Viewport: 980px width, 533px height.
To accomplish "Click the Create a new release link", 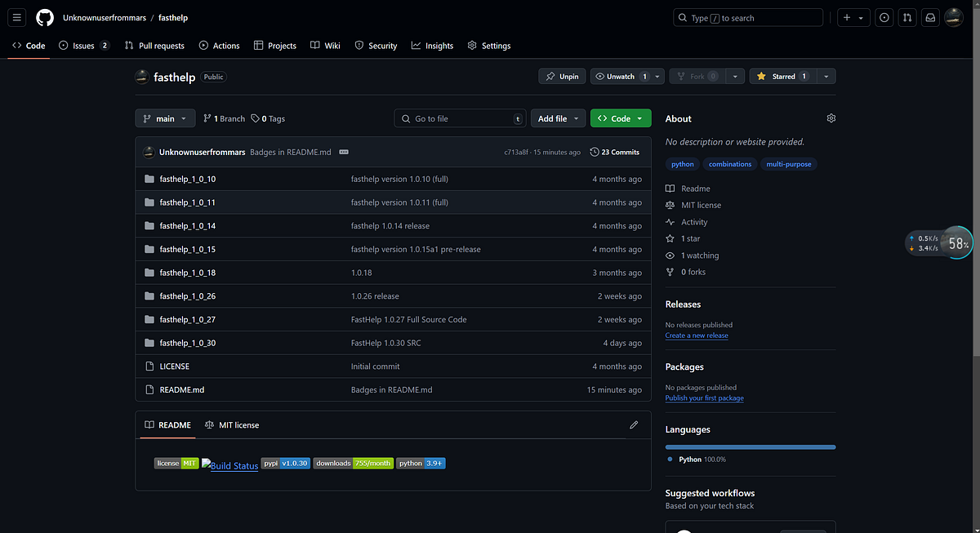I will [x=697, y=335].
